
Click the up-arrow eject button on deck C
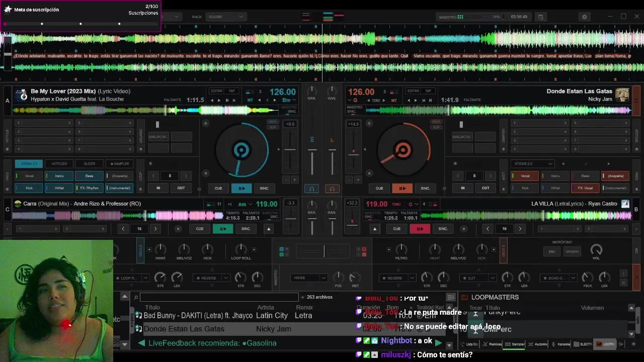[269, 229]
